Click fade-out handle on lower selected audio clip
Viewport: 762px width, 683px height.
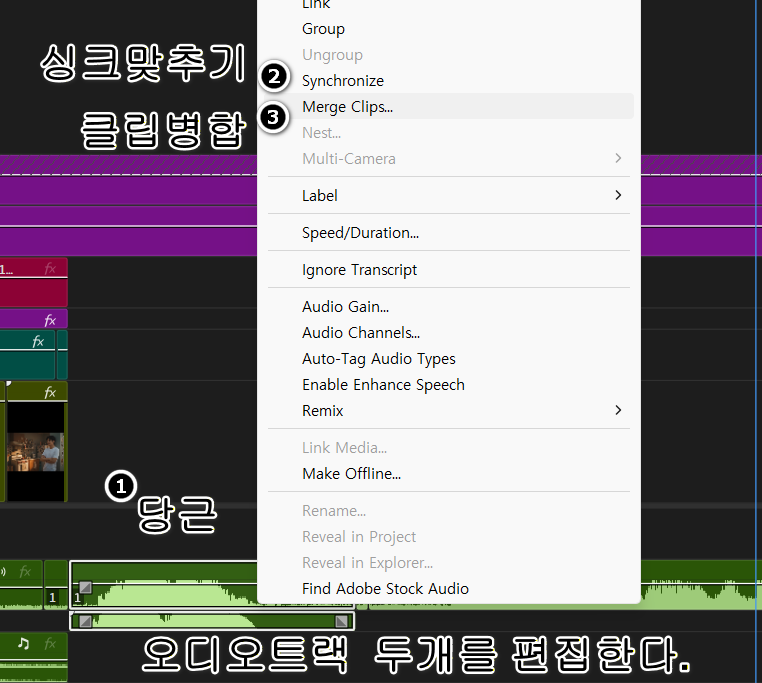tap(342, 621)
